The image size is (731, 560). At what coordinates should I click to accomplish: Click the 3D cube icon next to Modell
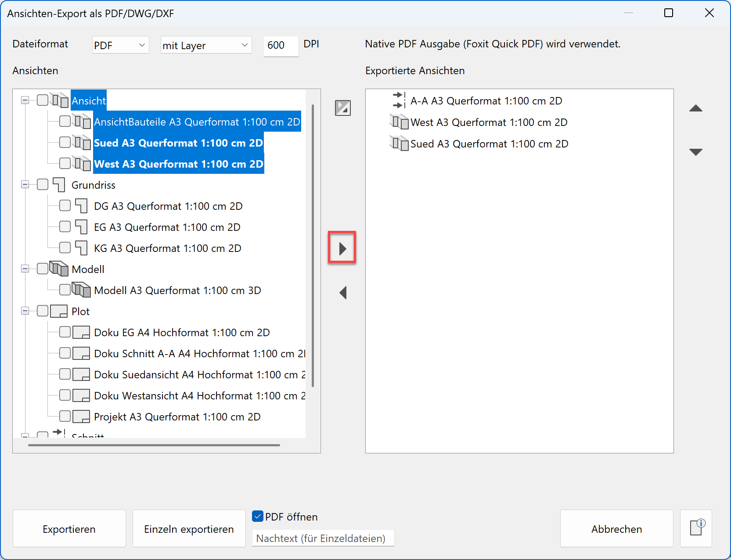point(60,269)
